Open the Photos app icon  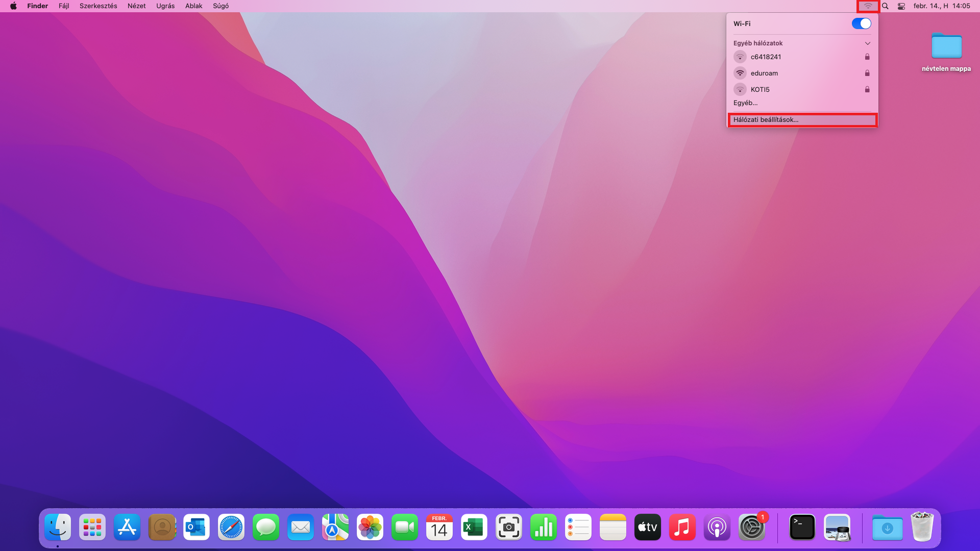pos(370,528)
